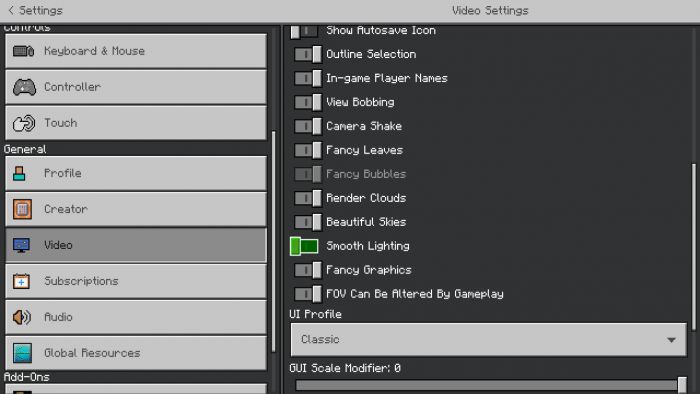Viewport: 700px width, 394px height.
Task: Switch on Render Clouds
Action: pyautogui.click(x=307, y=198)
